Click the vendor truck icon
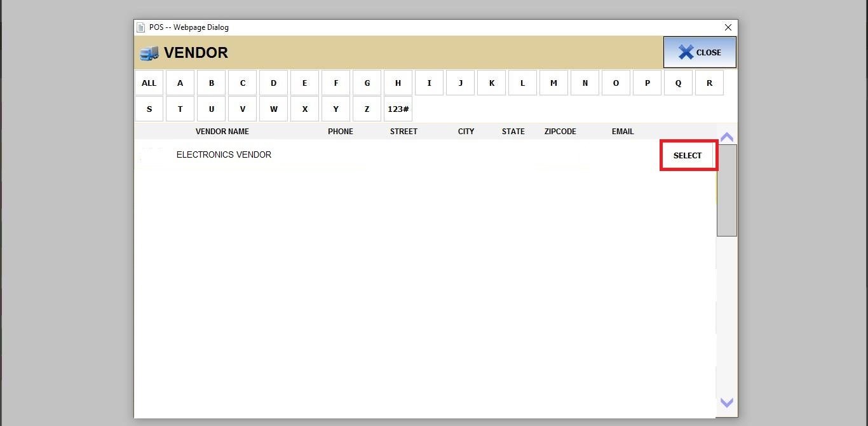Viewport: 868px width, 426px height. click(149, 53)
